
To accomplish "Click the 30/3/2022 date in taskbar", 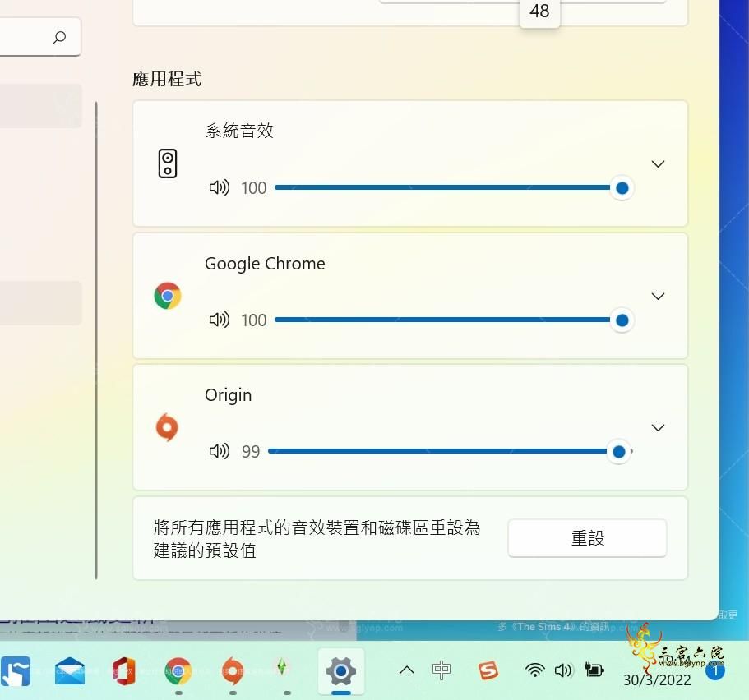I will point(657,680).
